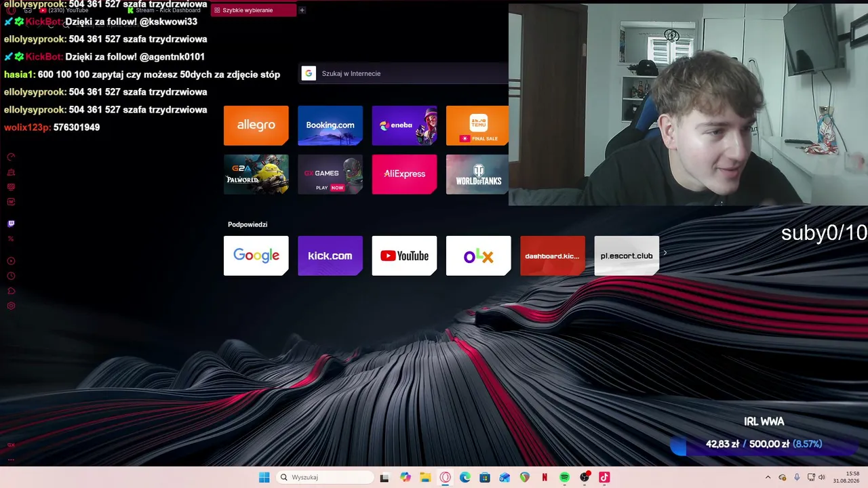Open the volume control in system tray
Screen dimensions: 868x488
coord(822,477)
